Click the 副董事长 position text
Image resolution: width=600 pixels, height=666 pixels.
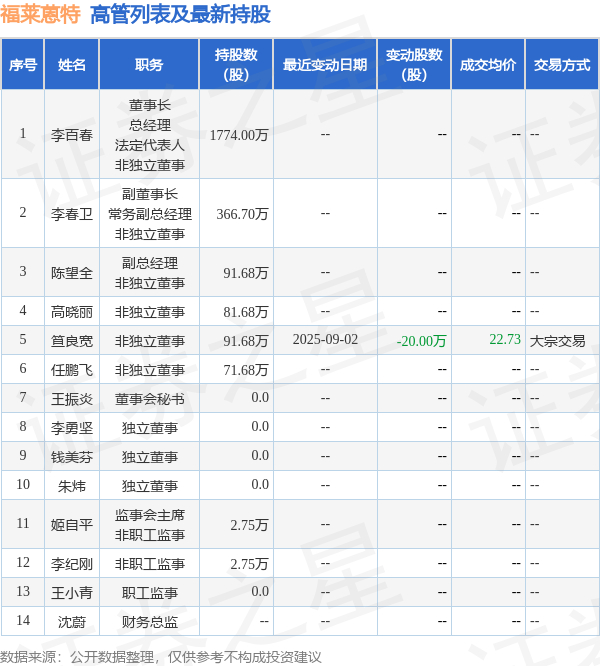pyautogui.click(x=149, y=194)
